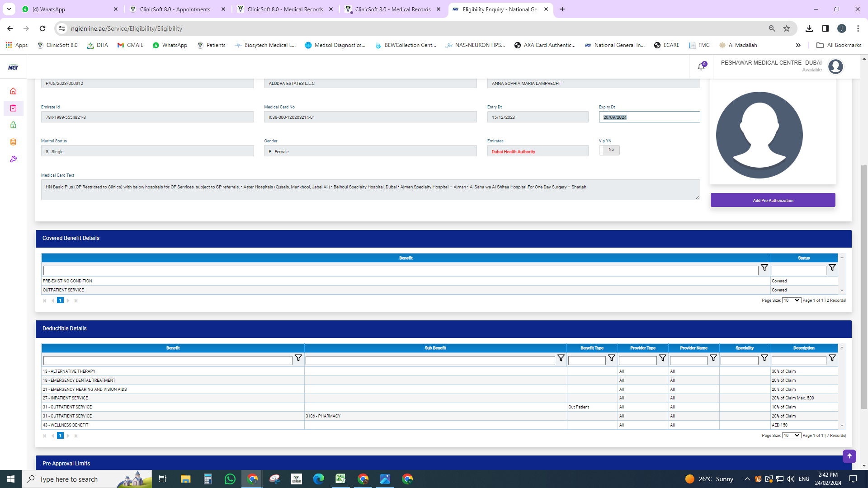
Task: Open the lock icon sidebar section
Action: [x=13, y=125]
